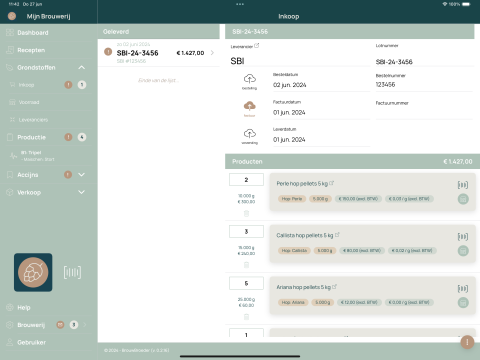The height and width of the screenshot is (360, 480).
Task: Open Voorraad in the sidebar
Action: pyautogui.click(x=29, y=102)
